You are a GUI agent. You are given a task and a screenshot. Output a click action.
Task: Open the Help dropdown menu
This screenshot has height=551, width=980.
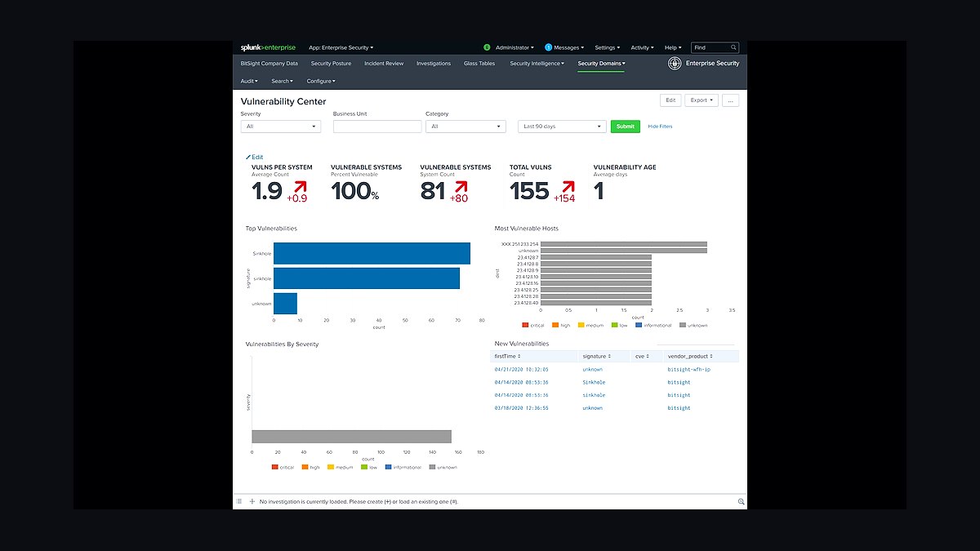(x=673, y=47)
